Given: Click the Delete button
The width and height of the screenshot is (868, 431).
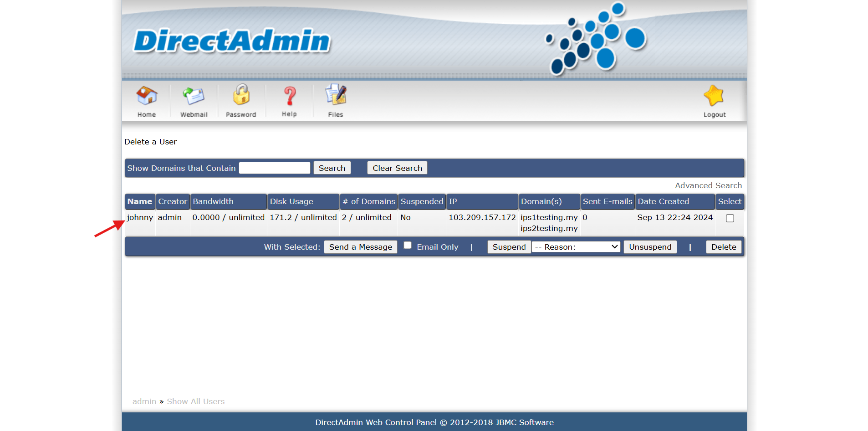Looking at the screenshot, I should pyautogui.click(x=724, y=247).
